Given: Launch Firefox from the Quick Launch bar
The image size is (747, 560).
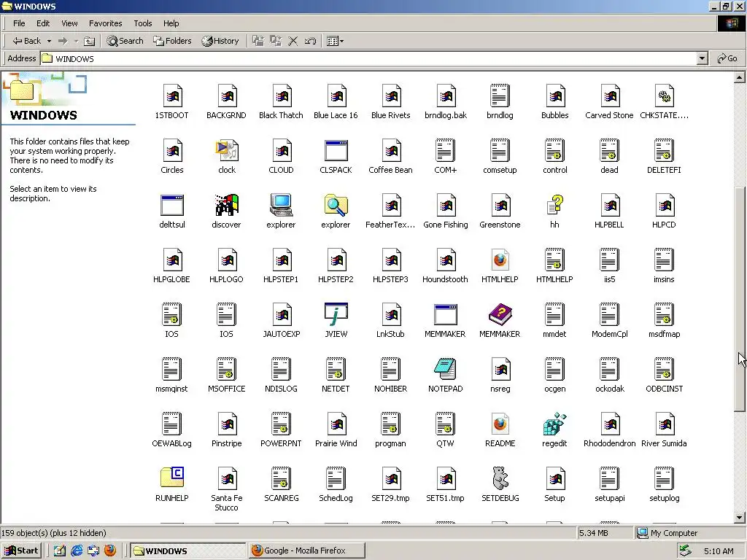Looking at the screenshot, I should [110, 551].
